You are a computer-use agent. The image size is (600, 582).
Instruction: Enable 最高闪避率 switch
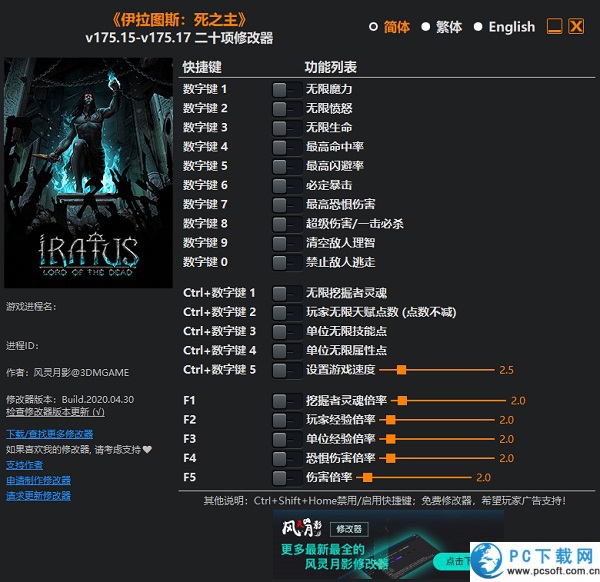point(287,167)
